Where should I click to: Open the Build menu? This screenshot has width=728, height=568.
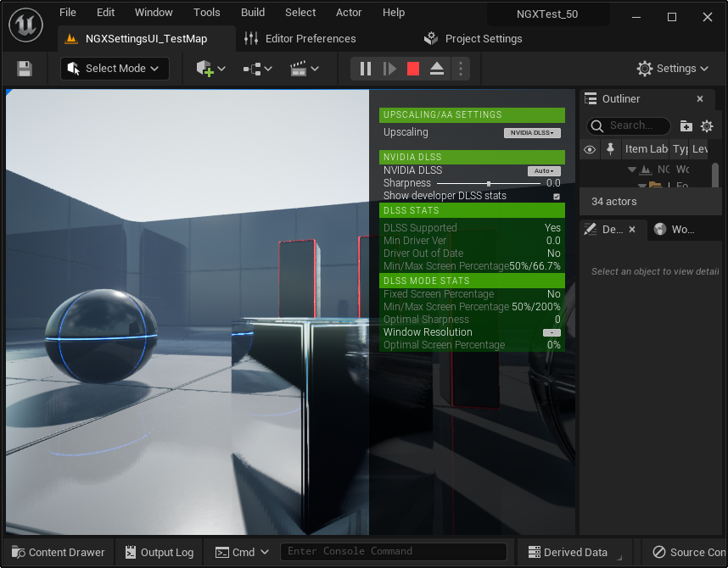click(253, 13)
